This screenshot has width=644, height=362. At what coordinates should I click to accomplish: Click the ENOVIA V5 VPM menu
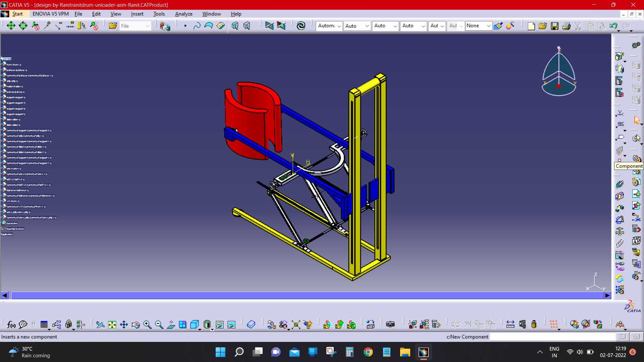pyautogui.click(x=51, y=14)
